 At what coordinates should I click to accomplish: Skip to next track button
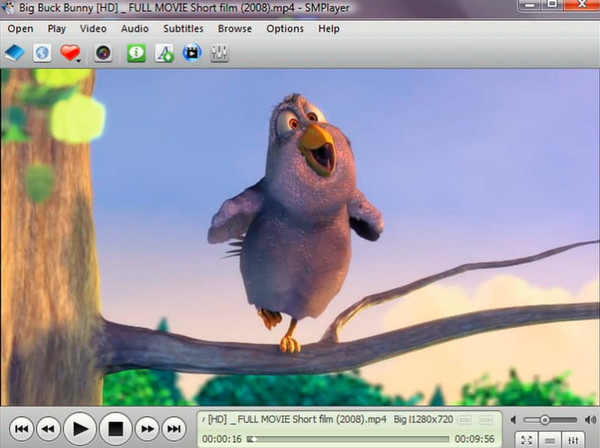point(174,429)
